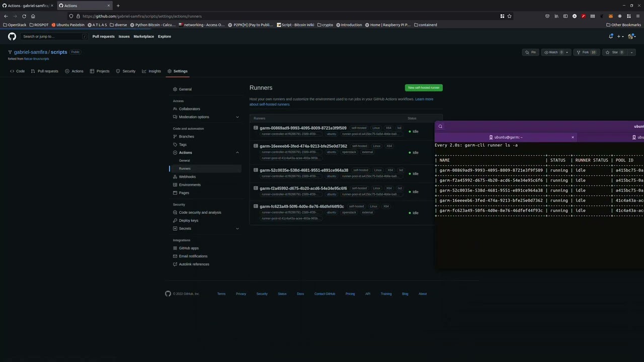Open Email notifications settings page
This screenshot has height=362, width=644.
coord(193,256)
